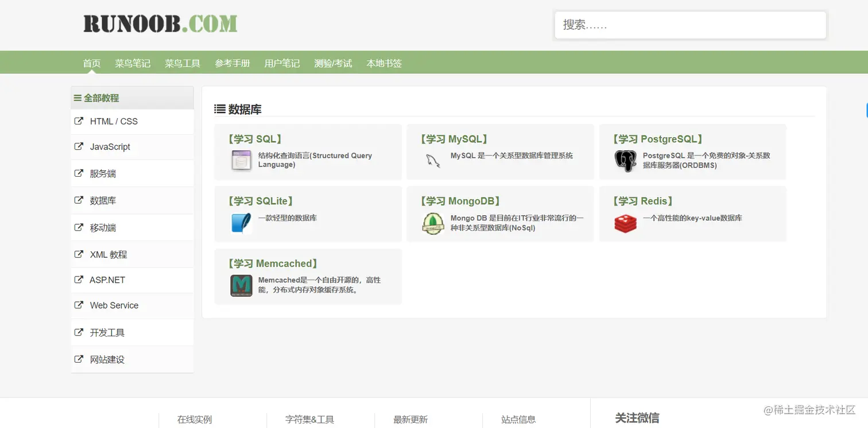Click the Memcached M logo icon

[x=241, y=286]
